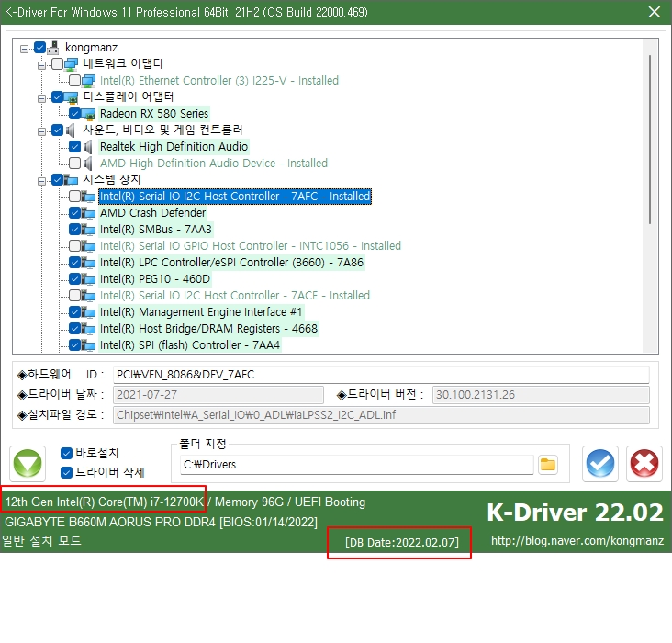Collapse the 네트워크 어댑터 tree node
The image size is (672, 643).
pyautogui.click(x=41, y=65)
